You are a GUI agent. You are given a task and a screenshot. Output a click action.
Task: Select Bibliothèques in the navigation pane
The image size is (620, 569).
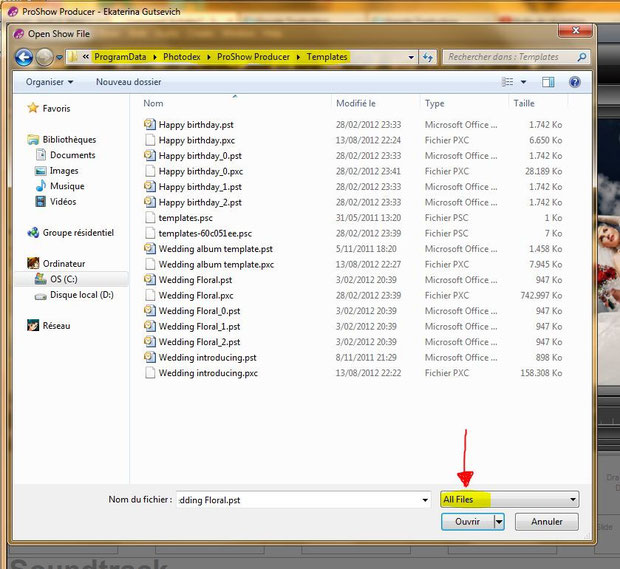point(69,140)
